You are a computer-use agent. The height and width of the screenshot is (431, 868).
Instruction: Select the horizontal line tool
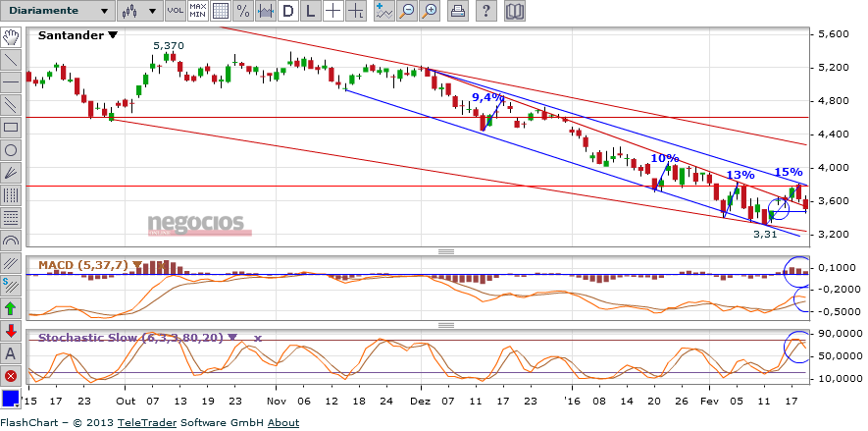click(x=11, y=82)
